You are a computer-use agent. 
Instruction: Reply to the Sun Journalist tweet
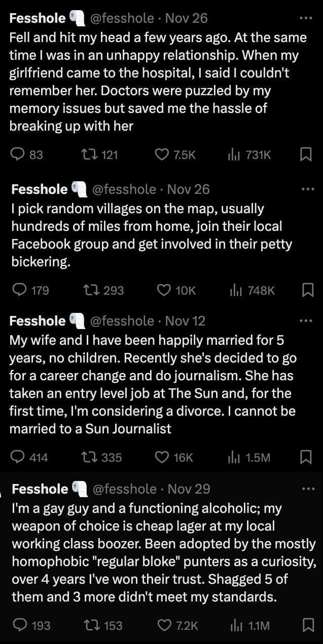(x=18, y=458)
